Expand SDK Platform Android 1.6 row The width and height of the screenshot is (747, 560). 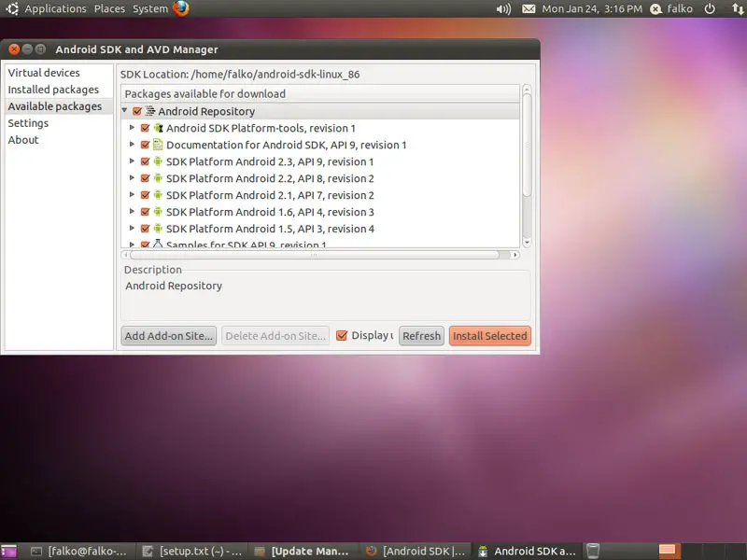132,211
